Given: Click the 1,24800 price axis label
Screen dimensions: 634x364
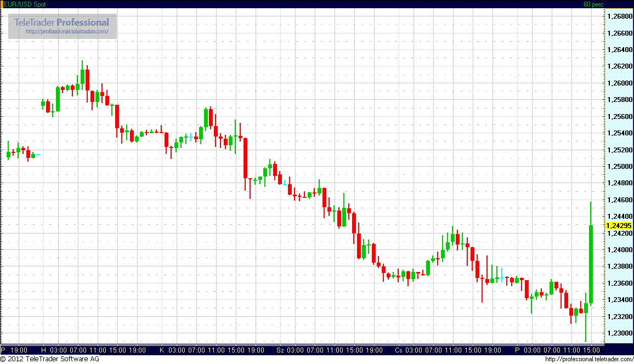Looking at the screenshot, I should 619,183.
